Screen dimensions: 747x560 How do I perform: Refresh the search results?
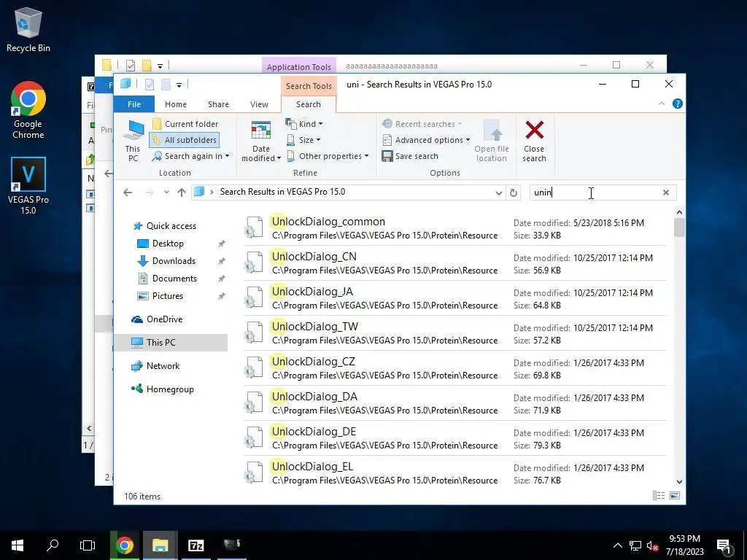(x=513, y=192)
